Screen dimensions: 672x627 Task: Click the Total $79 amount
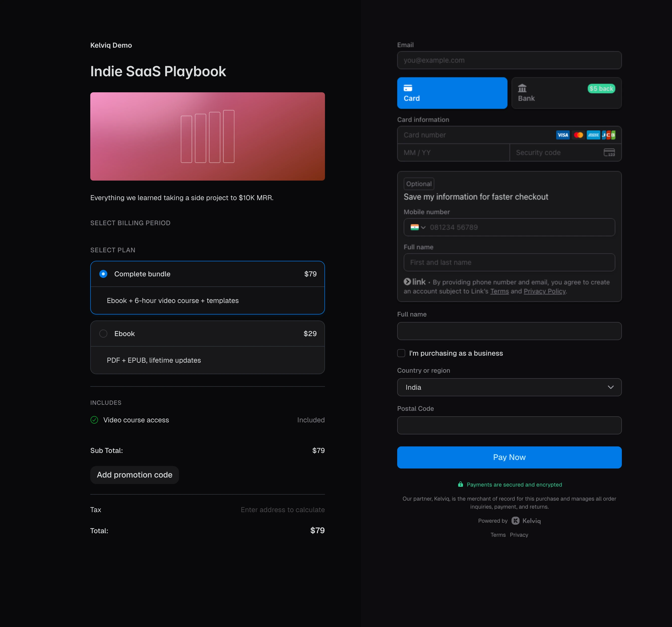point(317,530)
